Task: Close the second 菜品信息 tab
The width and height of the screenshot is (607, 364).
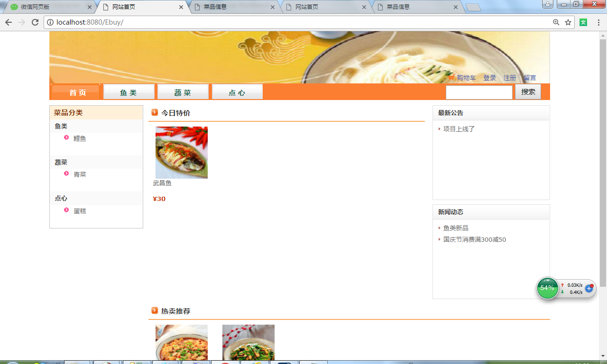Action: tap(456, 7)
